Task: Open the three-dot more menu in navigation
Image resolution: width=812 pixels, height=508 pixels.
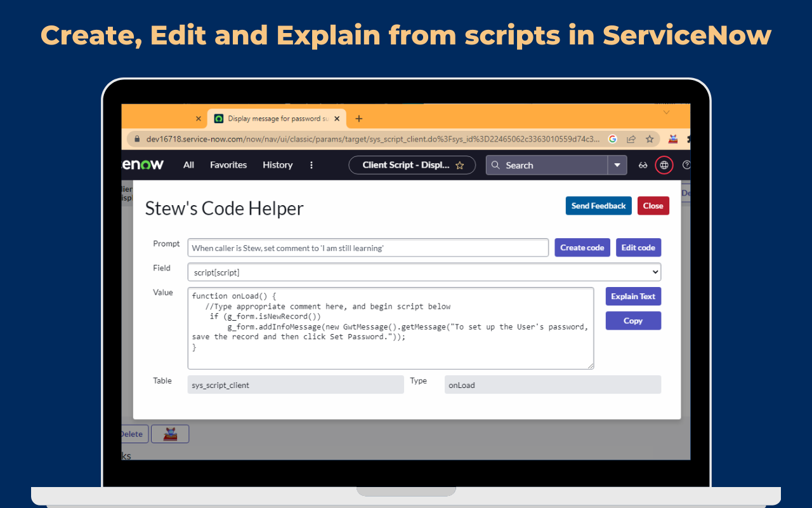Action: click(x=311, y=165)
